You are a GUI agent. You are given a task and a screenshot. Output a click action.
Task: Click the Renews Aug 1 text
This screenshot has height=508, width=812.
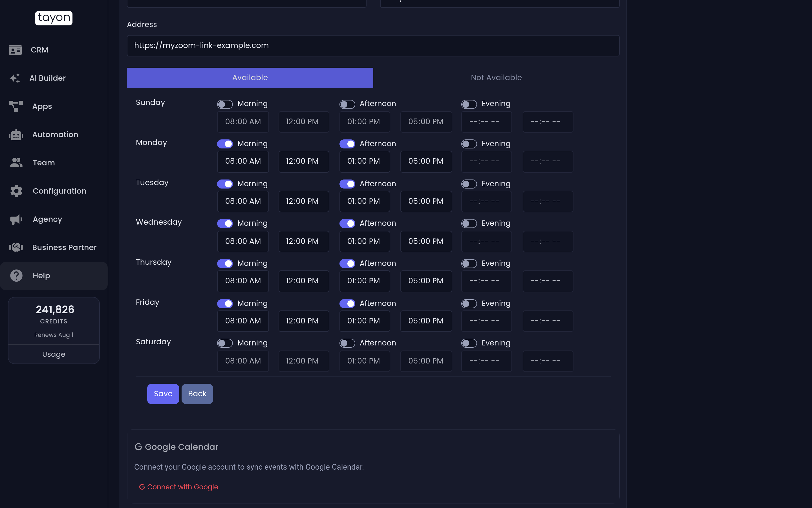click(x=54, y=335)
